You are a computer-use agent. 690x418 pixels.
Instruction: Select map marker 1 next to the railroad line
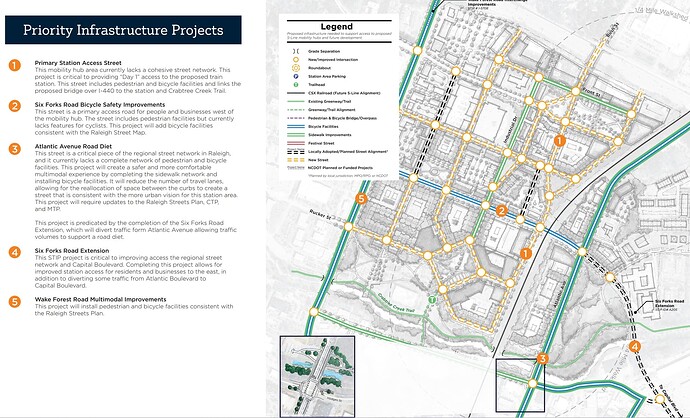click(x=525, y=253)
